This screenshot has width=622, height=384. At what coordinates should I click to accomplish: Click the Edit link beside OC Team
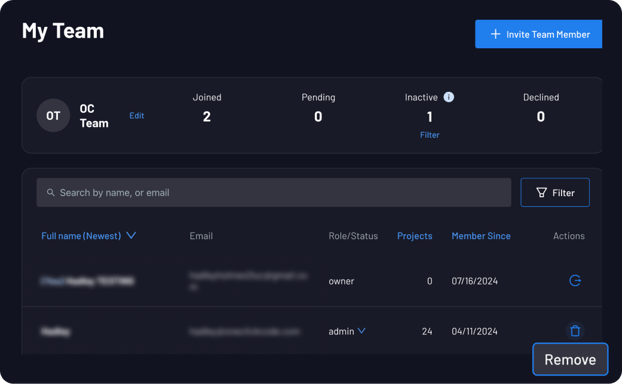(137, 116)
